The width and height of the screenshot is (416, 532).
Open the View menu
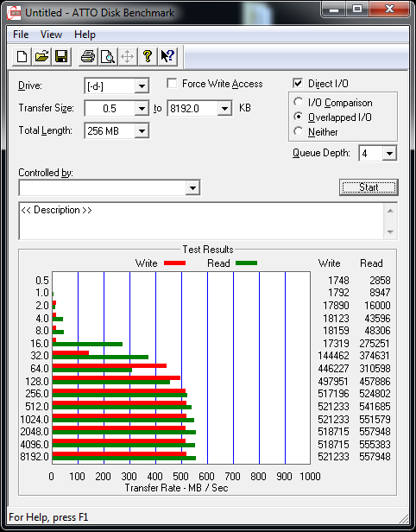click(x=51, y=35)
